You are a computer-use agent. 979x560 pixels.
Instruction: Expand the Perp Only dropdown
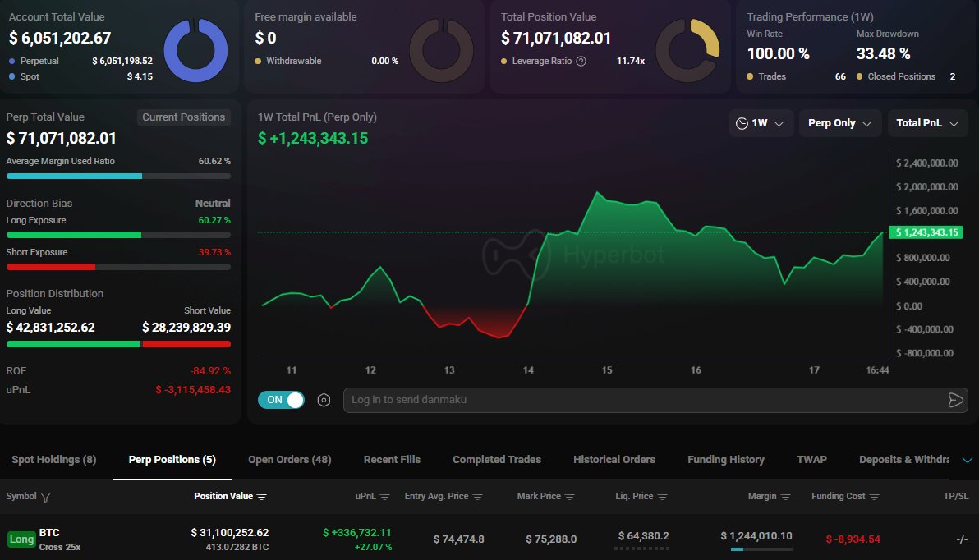[x=839, y=123]
